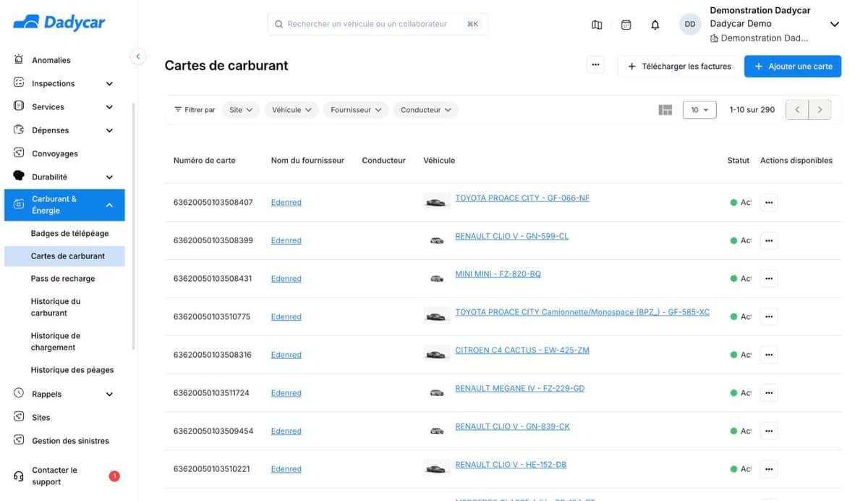Screen dimensions: 868x501
Task: Open Edenred link for card 63620050103508407
Action: point(286,203)
